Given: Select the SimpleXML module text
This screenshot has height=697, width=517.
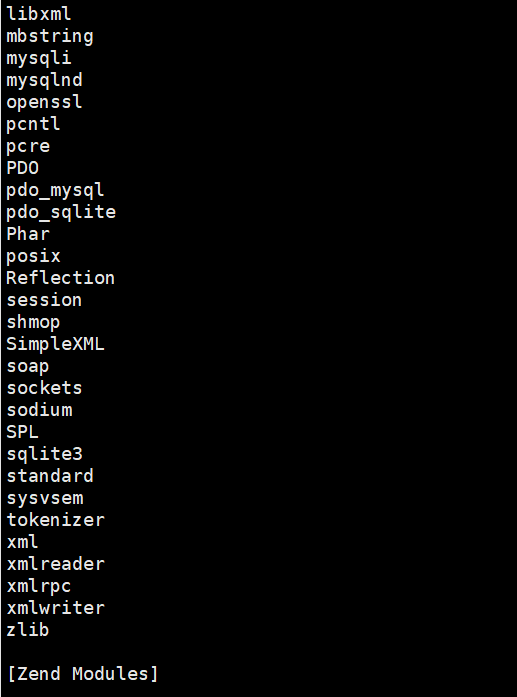Looking at the screenshot, I should 55,344.
